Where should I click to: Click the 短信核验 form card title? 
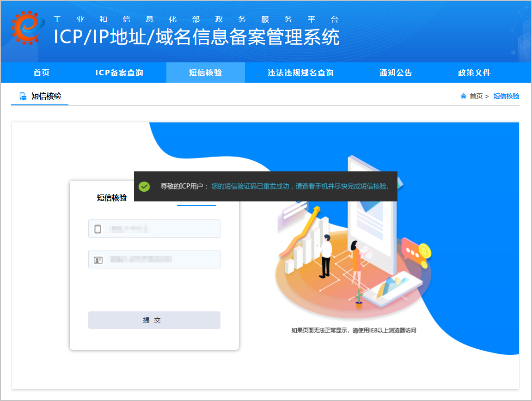[112, 198]
